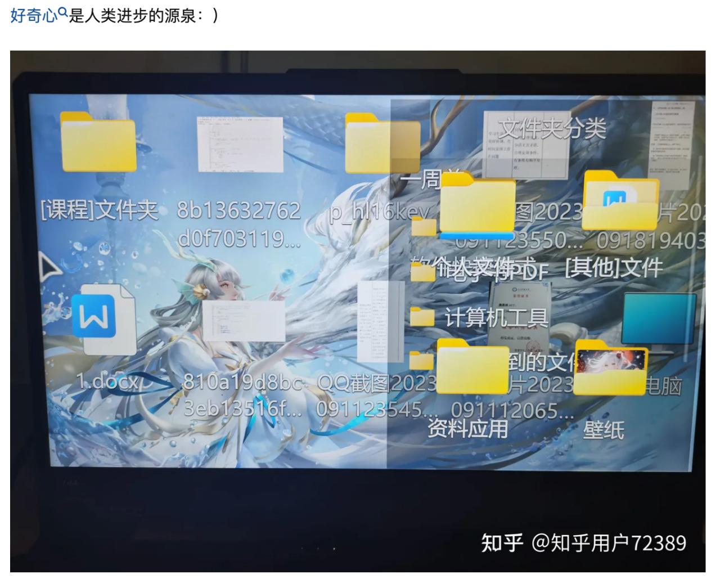Open the [其他]文件 folder icon

(620, 201)
